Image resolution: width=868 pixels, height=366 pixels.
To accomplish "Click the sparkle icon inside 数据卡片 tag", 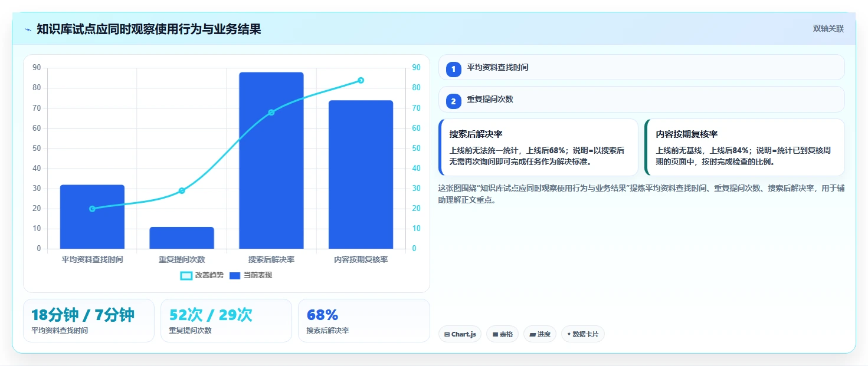I will [x=569, y=334].
